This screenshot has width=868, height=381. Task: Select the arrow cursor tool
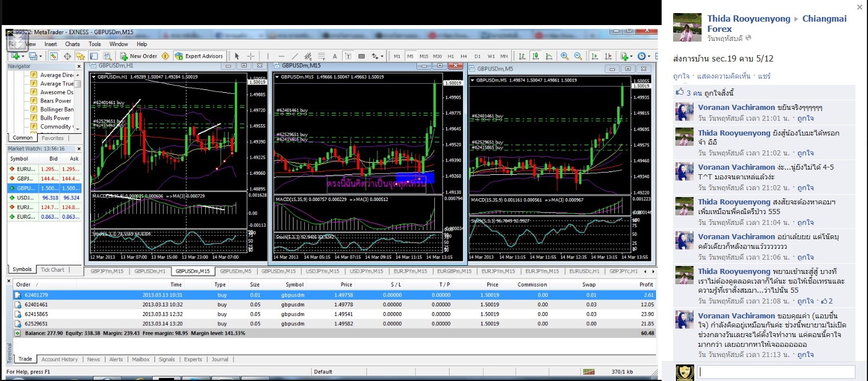(237, 56)
